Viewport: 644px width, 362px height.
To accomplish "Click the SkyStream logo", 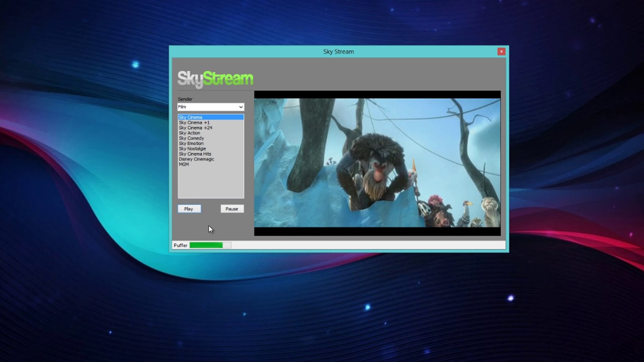I will [215, 79].
